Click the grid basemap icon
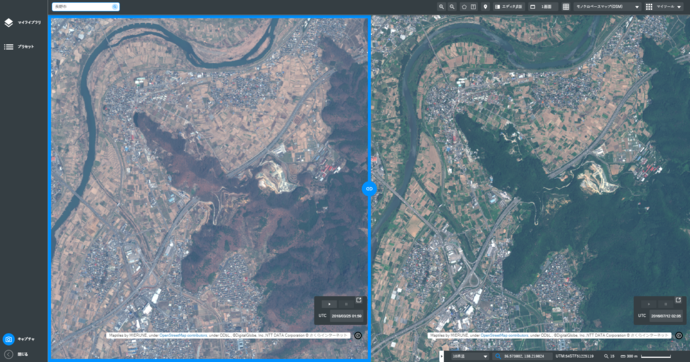This screenshot has height=362, width=690. point(566,7)
